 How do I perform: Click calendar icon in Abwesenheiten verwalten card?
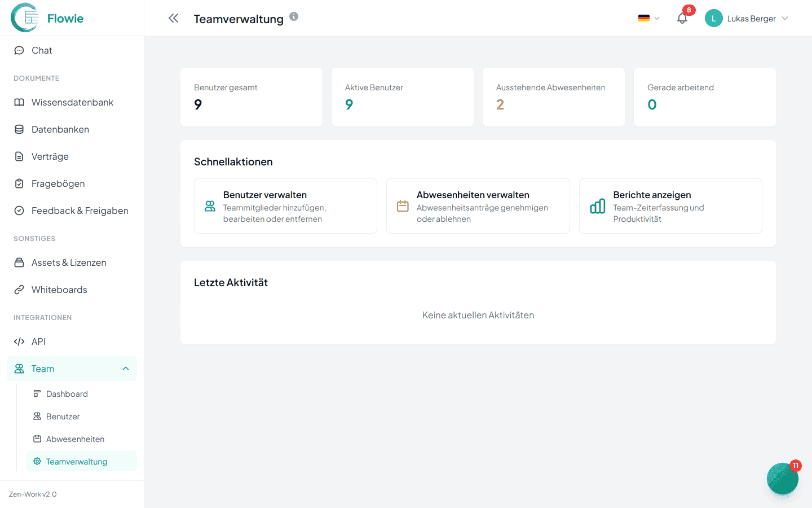coord(403,206)
